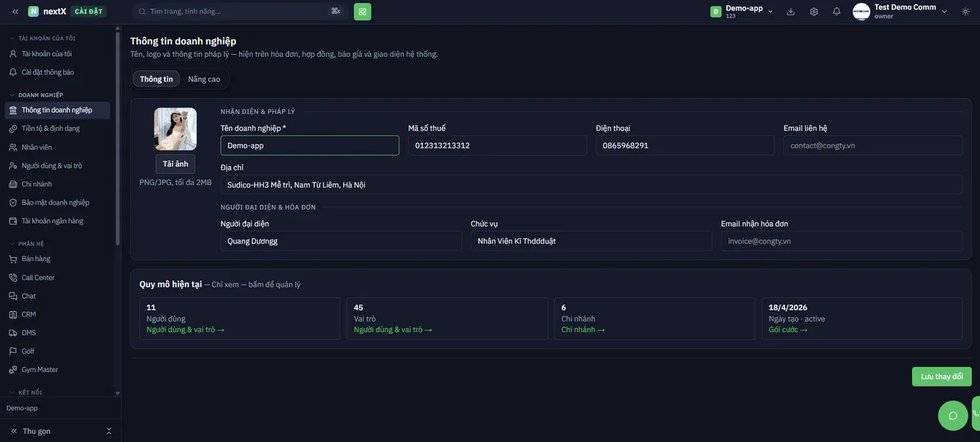The width and height of the screenshot is (980, 442).
Task: Select Tài khoản ngân hàng bank icon
Action: click(x=13, y=221)
